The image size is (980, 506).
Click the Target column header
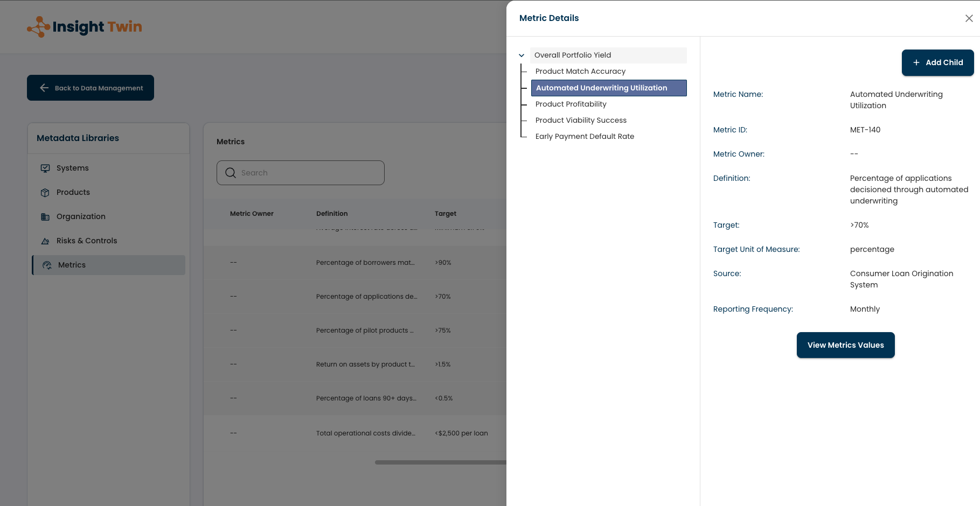pyautogui.click(x=446, y=214)
